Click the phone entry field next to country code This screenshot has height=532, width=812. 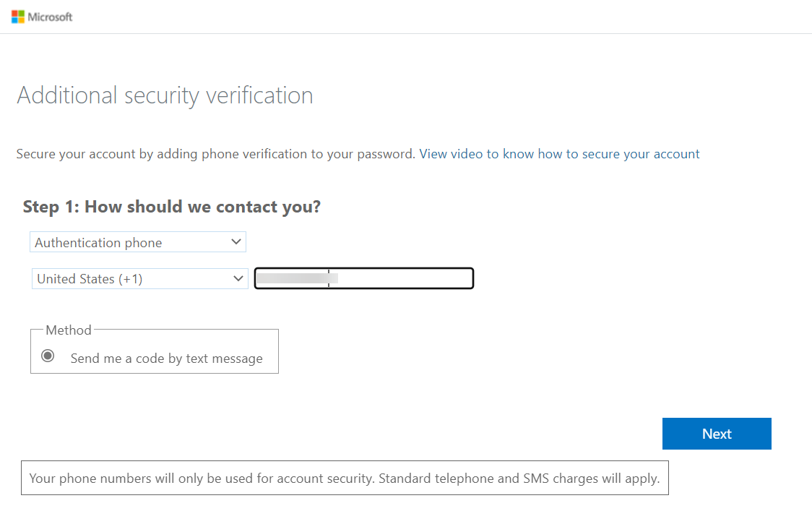[363, 278]
